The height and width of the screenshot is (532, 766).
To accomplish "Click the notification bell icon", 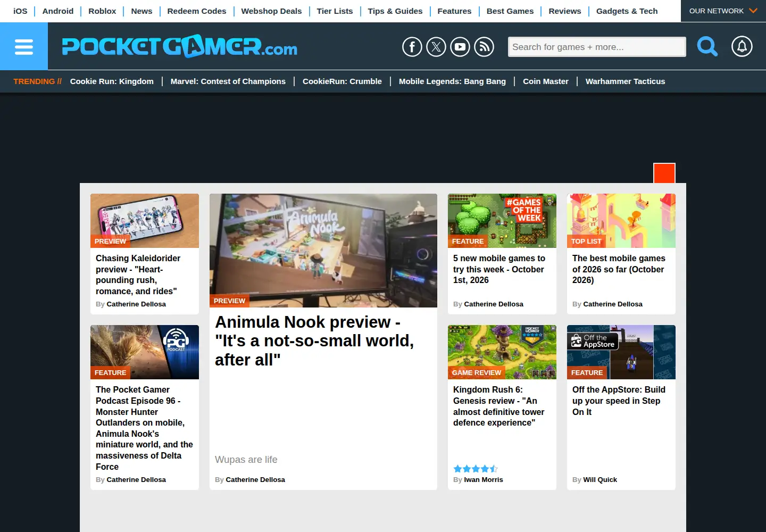I will 742,46.
